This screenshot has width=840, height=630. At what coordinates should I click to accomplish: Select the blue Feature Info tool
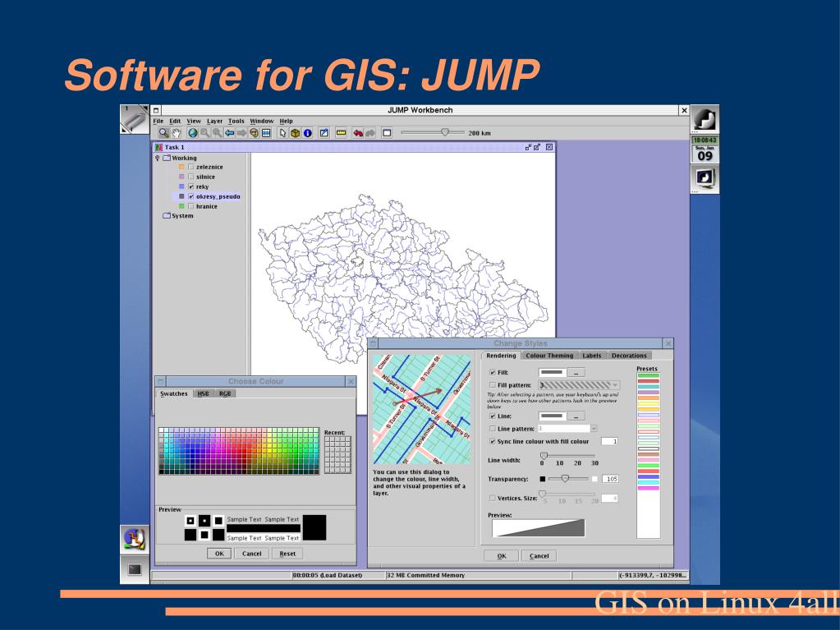[307, 133]
